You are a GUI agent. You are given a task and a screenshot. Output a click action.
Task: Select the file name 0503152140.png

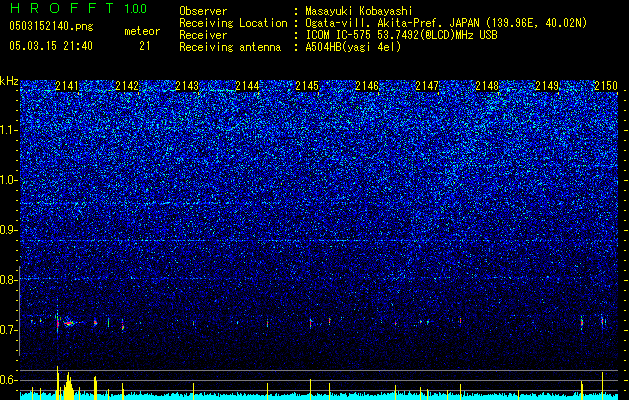click(x=51, y=26)
